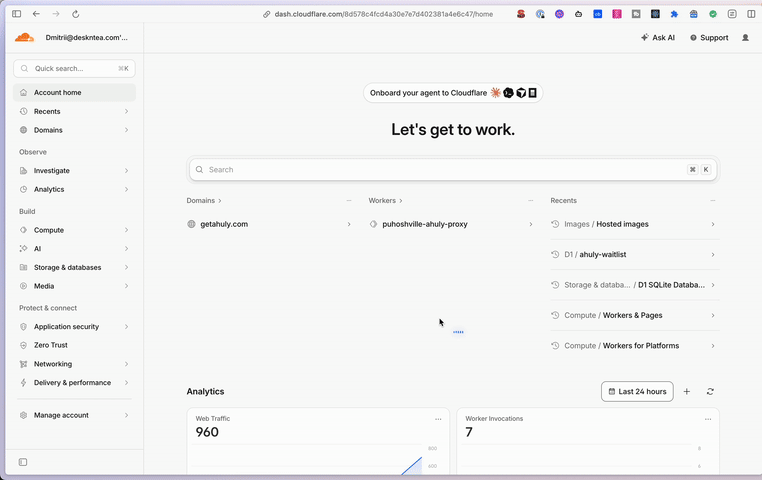Click the reader mode icon in browser toolbar
This screenshot has height=480, width=762.
pyautogui.click(x=732, y=14)
